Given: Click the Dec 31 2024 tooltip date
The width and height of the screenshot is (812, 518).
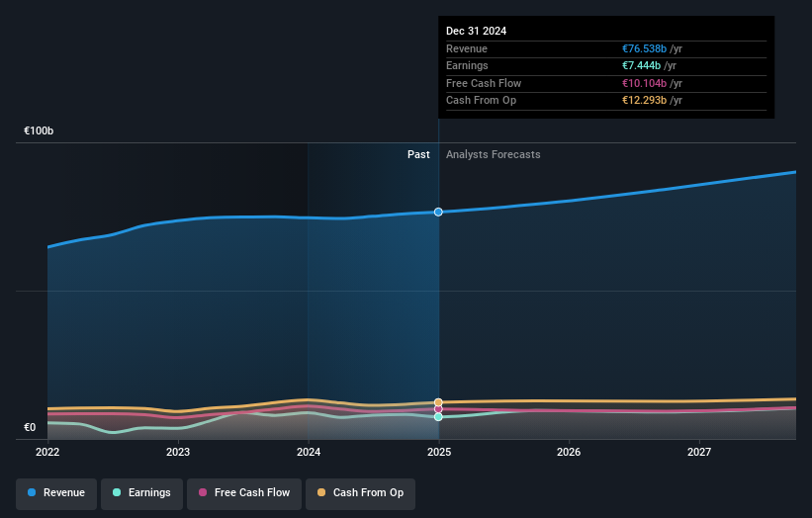Looking at the screenshot, I should tap(476, 31).
